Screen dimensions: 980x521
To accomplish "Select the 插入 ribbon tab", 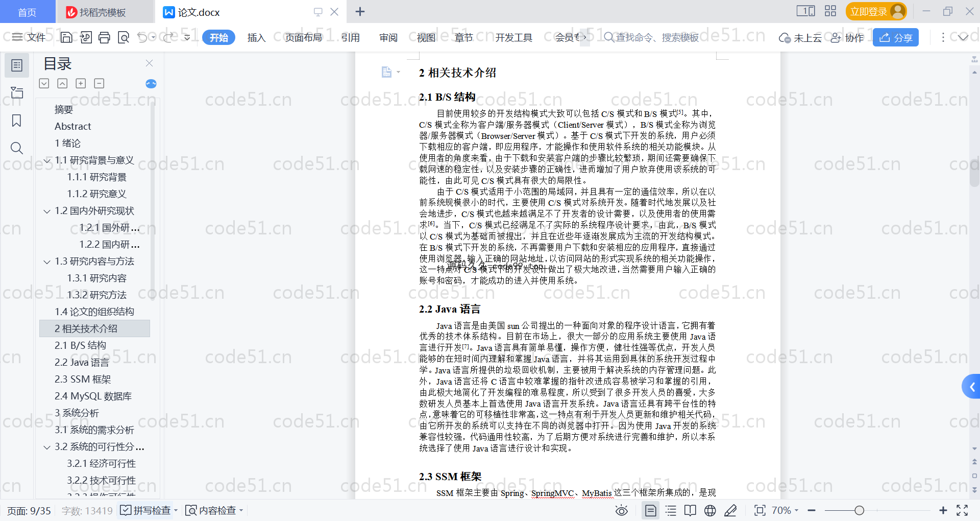I will pyautogui.click(x=256, y=37).
